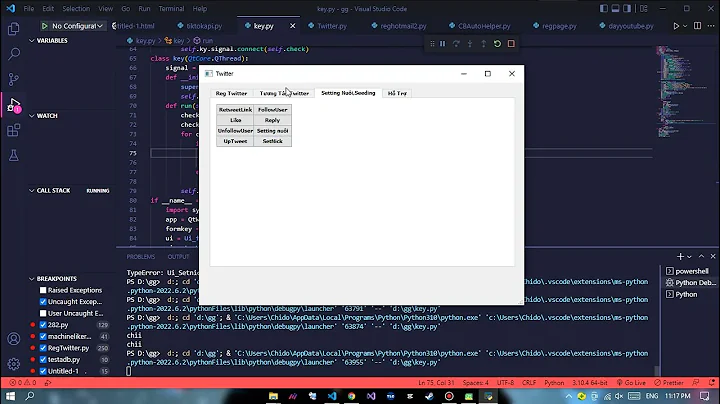720x404 pixels.
Task: Open editor More Actions menu
Action: [711, 26]
